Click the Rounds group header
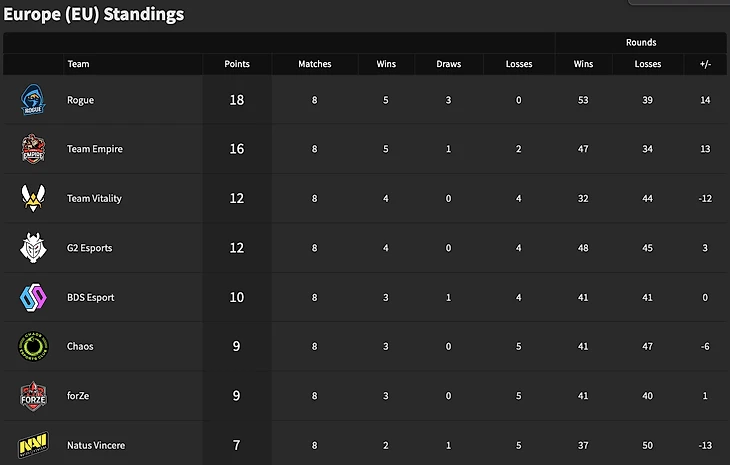730x465 pixels. click(x=641, y=43)
